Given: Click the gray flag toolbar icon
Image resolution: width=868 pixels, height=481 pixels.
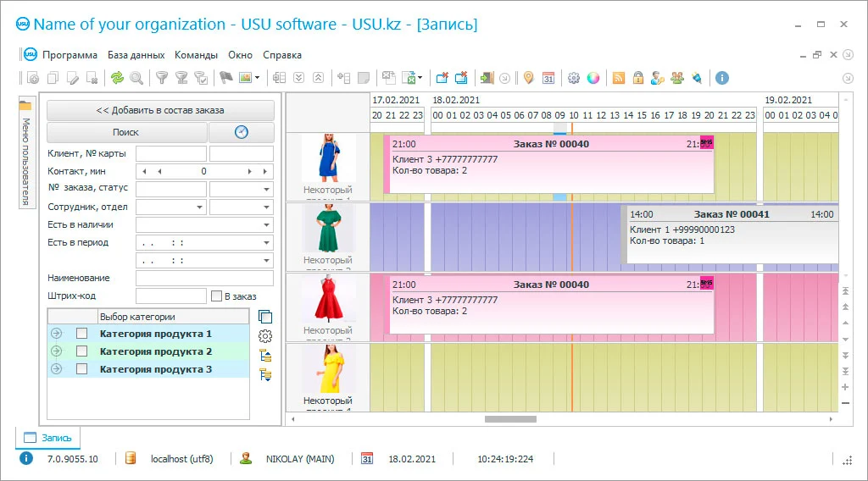Looking at the screenshot, I should 225,78.
